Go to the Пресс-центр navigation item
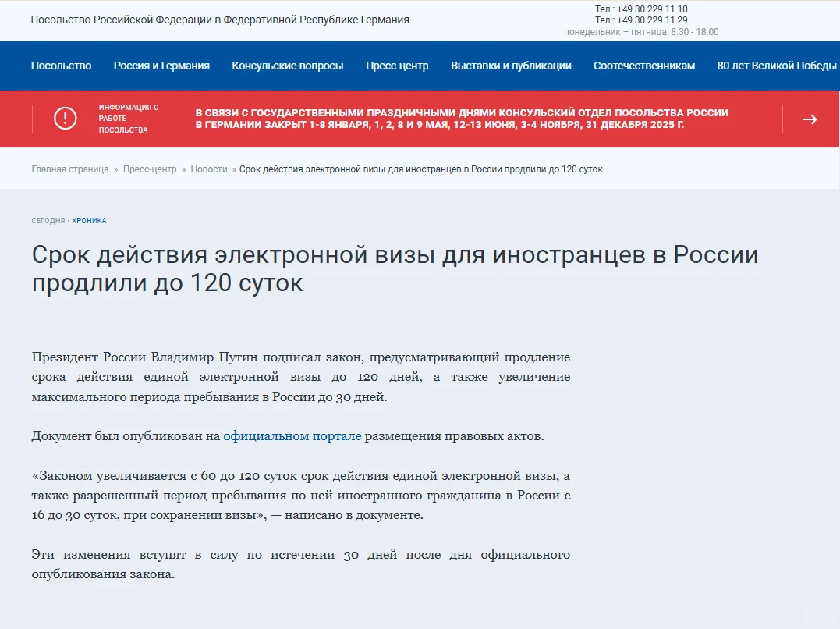The width and height of the screenshot is (840, 629). [x=397, y=66]
